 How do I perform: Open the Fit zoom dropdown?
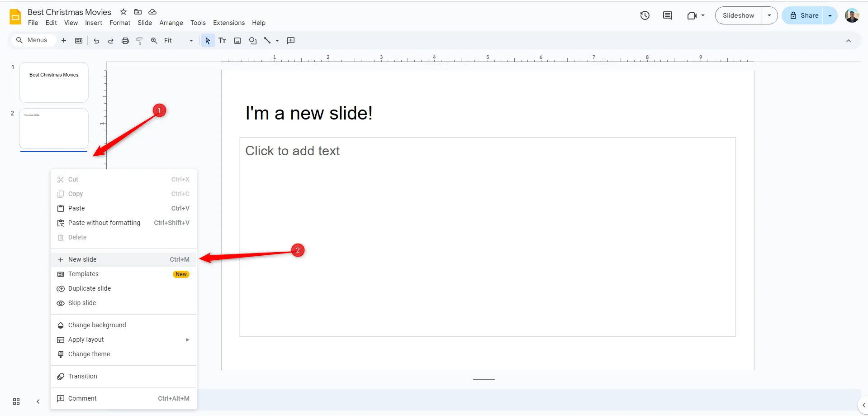pyautogui.click(x=179, y=41)
